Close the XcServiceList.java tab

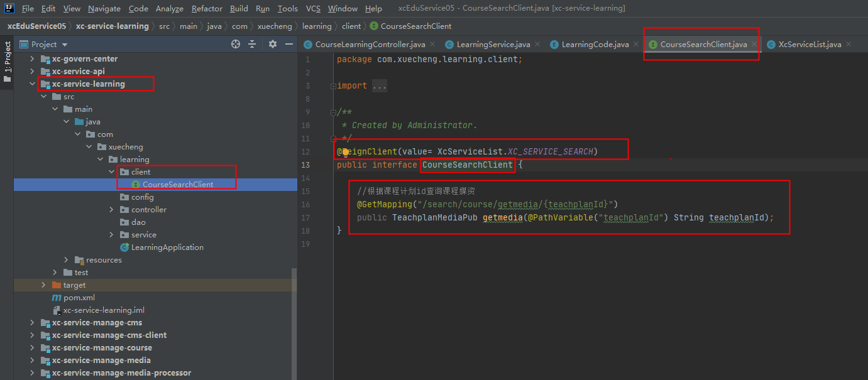[849, 45]
